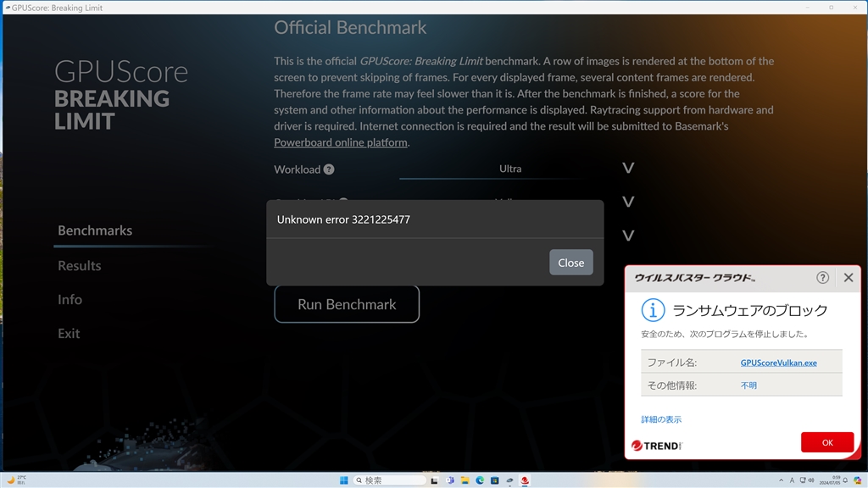Open the help icon in the Trend Micro popup
The width and height of the screenshot is (868, 488).
[x=822, y=278]
